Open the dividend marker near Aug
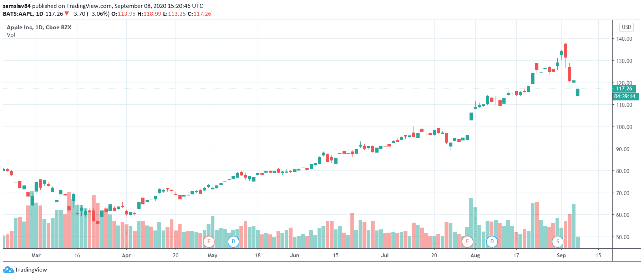Screen dimensions: 644x278 [492, 242]
